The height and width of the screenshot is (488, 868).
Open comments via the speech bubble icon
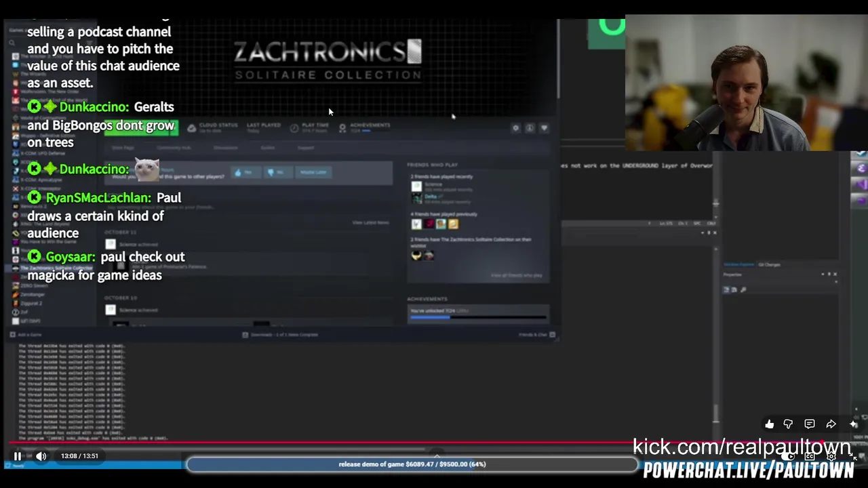[810, 424]
